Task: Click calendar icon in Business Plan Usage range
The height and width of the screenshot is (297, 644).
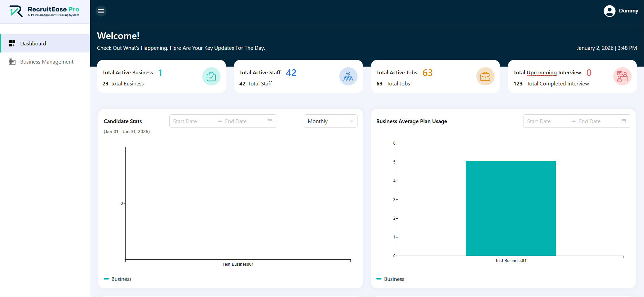Action: [624, 121]
